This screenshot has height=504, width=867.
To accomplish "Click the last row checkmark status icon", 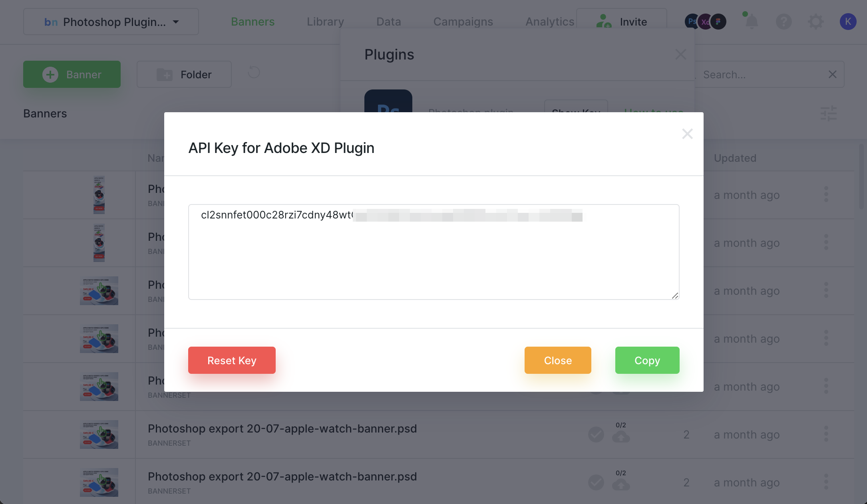I will 596,482.
